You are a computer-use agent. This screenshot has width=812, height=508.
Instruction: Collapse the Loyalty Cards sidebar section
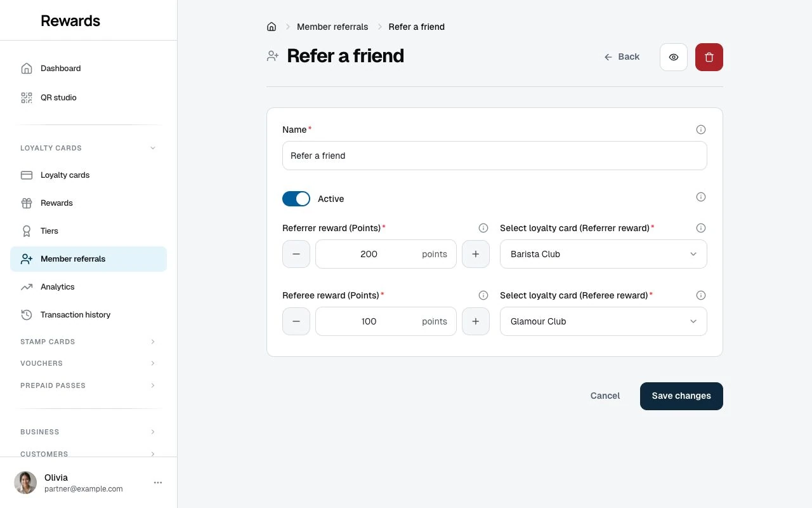(88, 148)
